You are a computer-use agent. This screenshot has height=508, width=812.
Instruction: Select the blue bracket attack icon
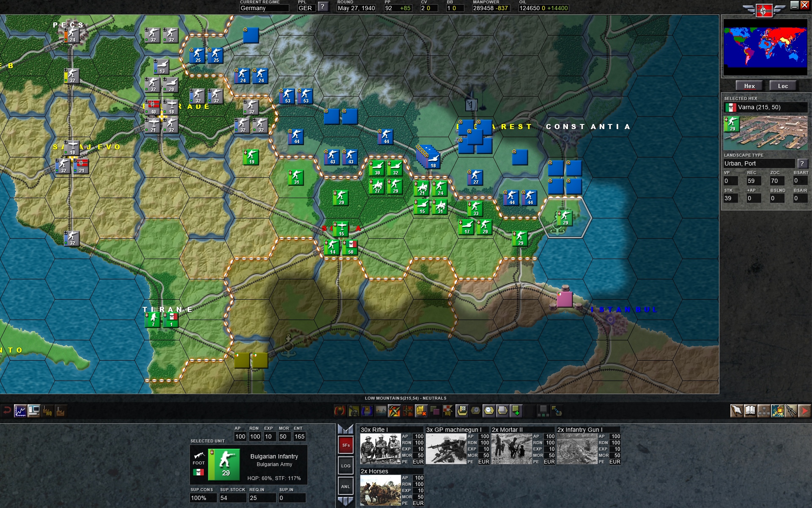click(x=367, y=411)
